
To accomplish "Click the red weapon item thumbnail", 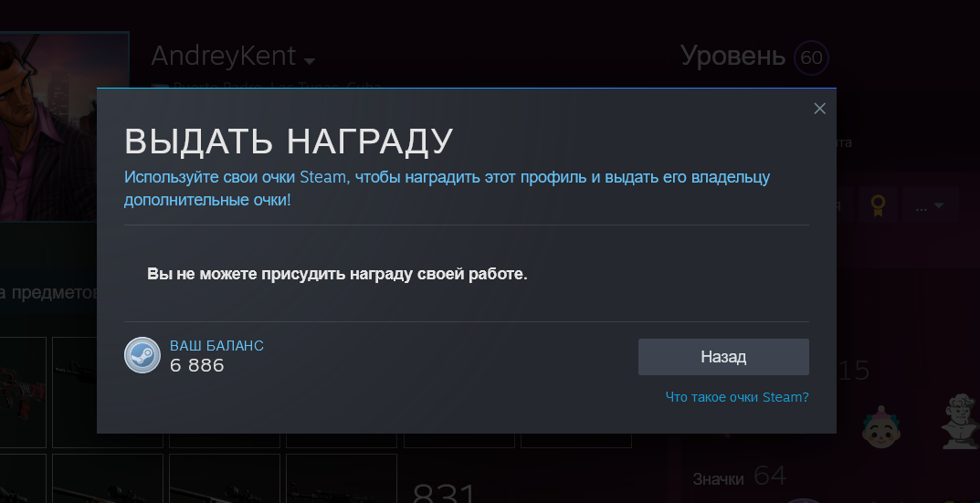I will 23,393.
